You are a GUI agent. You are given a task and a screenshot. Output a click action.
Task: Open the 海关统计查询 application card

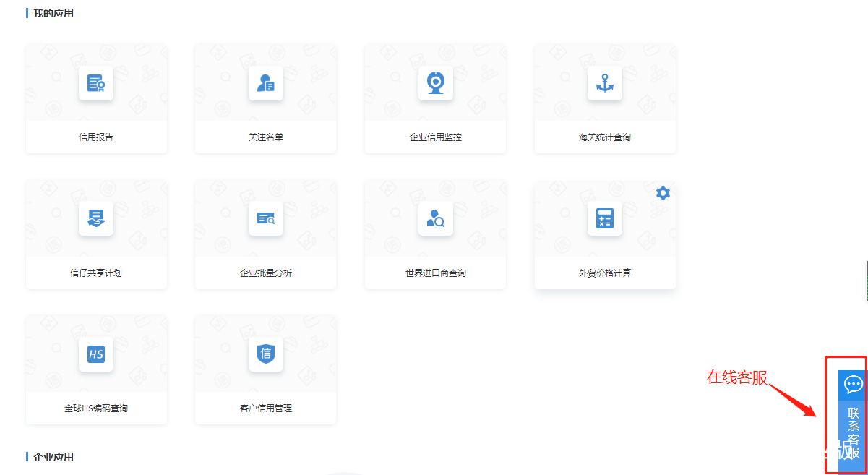tap(604, 98)
